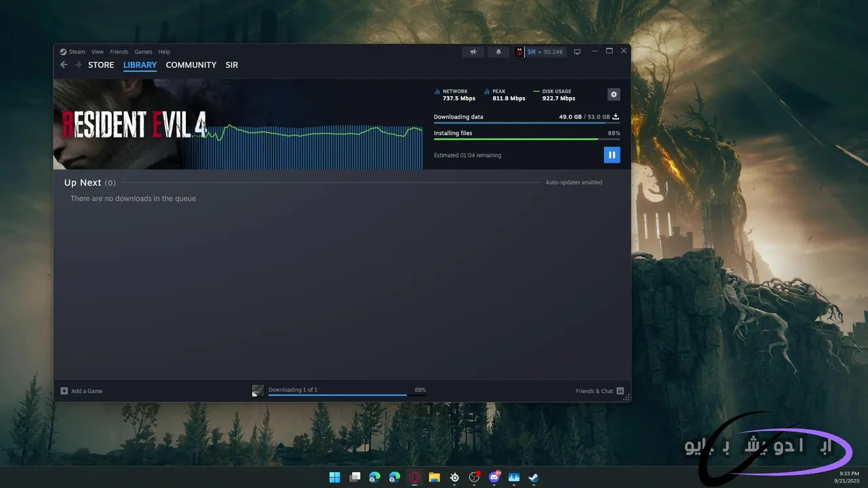This screenshot has width=868, height=488.
Task: Open Task View in the taskbar
Action: [x=355, y=477]
